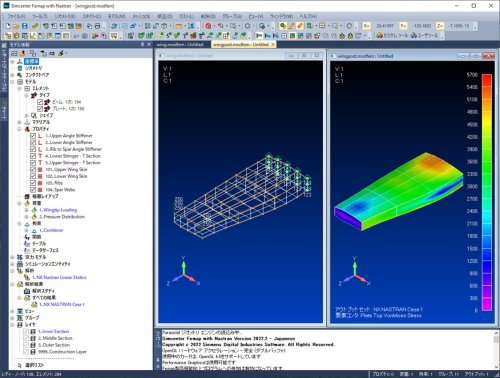The width and height of the screenshot is (500, 378).
Task: Click the pin icon of Model Info panel
Action: (x=143, y=44)
